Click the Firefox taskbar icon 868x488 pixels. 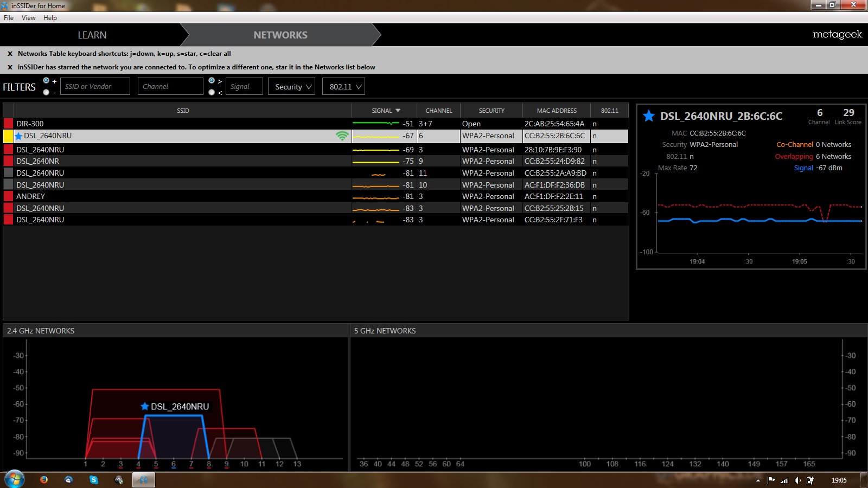point(44,480)
